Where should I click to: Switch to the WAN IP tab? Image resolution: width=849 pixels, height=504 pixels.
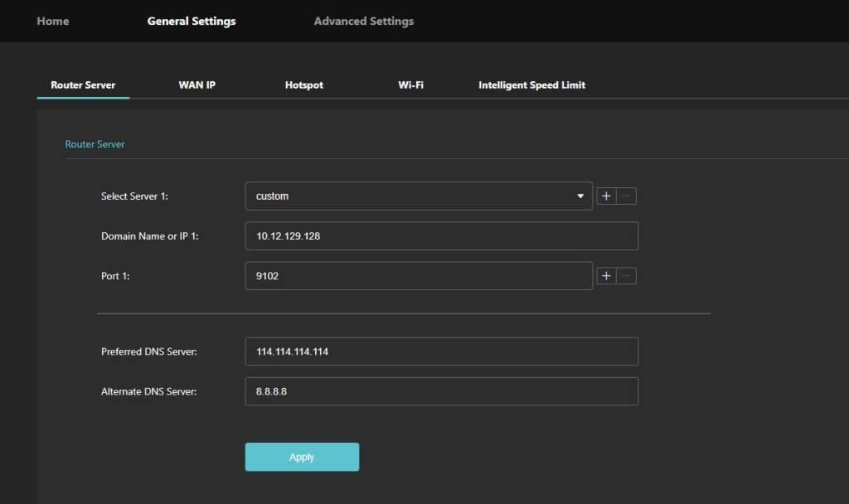coord(197,85)
